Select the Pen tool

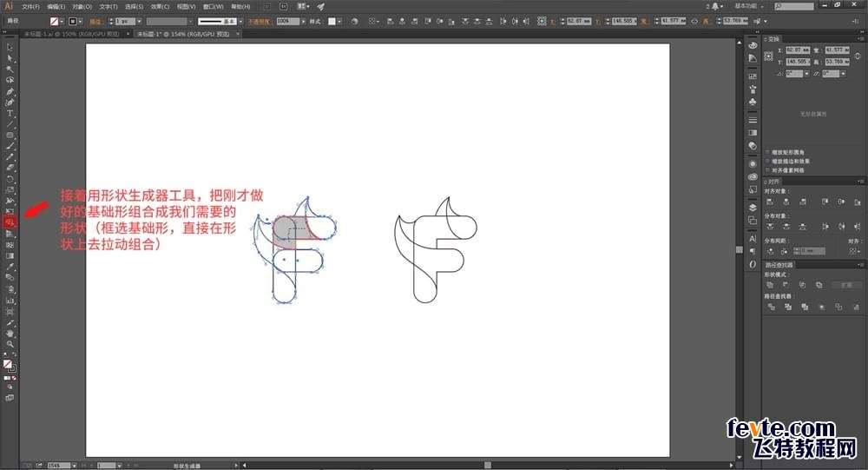click(x=10, y=91)
